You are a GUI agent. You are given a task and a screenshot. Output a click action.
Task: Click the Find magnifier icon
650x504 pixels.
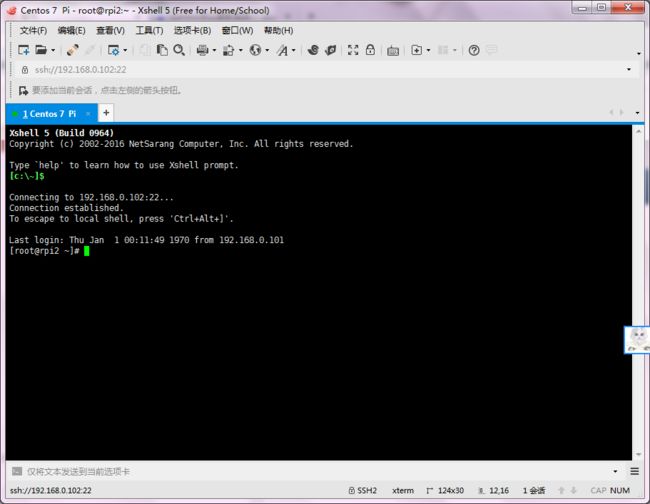(x=179, y=50)
